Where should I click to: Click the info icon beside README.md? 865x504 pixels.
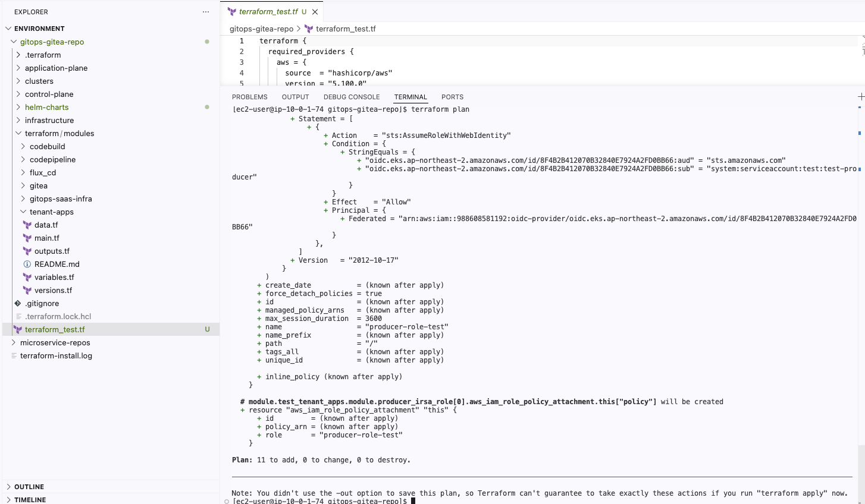point(27,264)
